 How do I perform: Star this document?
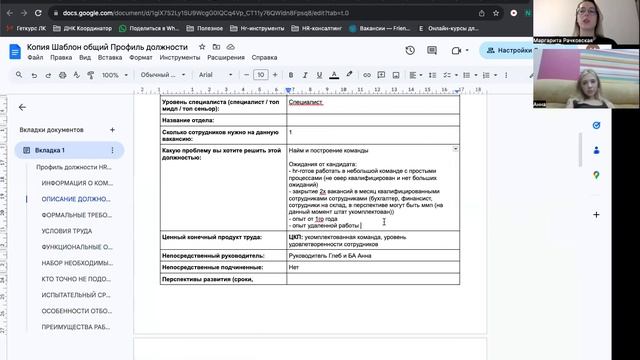(202, 47)
